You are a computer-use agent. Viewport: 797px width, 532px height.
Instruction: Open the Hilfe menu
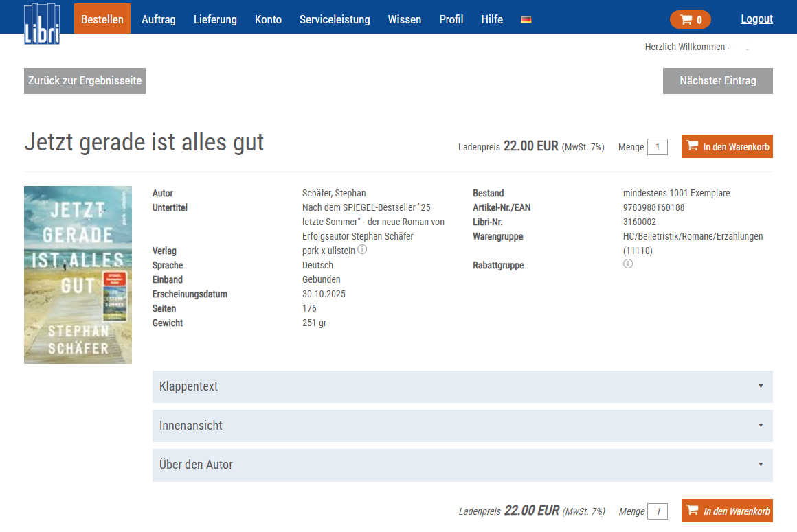pyautogui.click(x=491, y=19)
